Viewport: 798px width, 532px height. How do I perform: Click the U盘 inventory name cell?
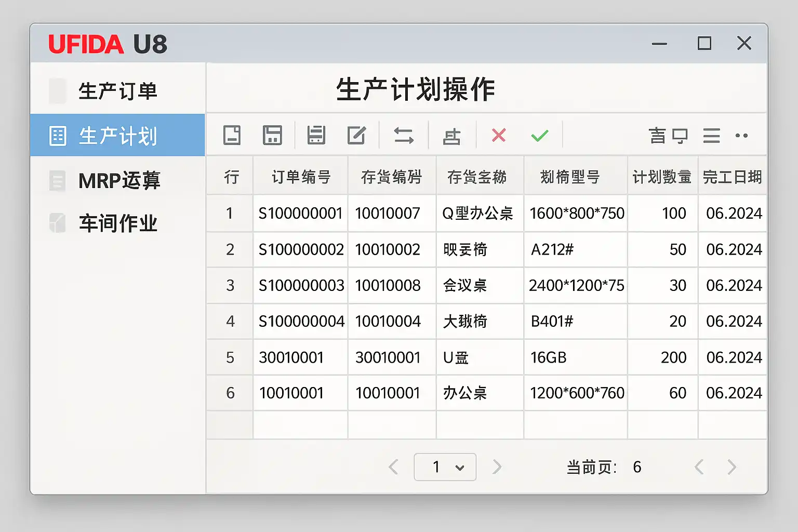(x=456, y=357)
